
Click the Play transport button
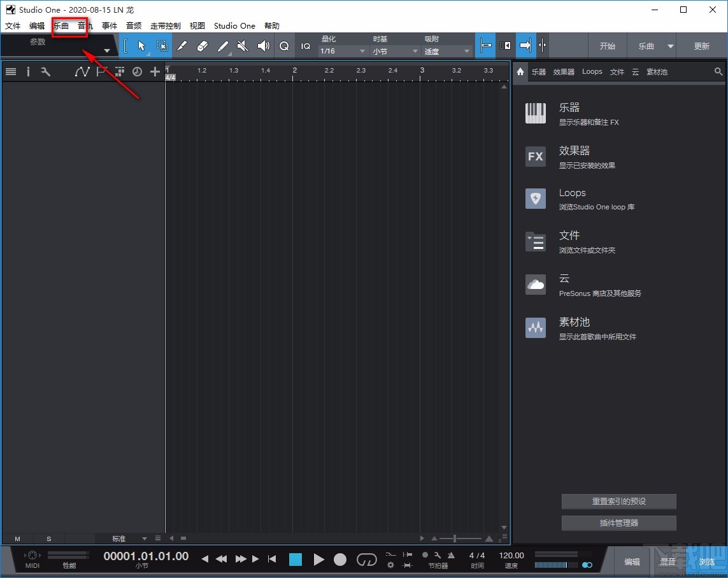[x=318, y=560]
